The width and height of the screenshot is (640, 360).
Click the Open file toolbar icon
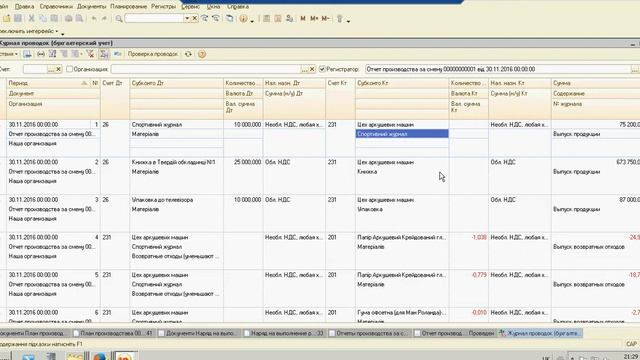click(x=7, y=18)
